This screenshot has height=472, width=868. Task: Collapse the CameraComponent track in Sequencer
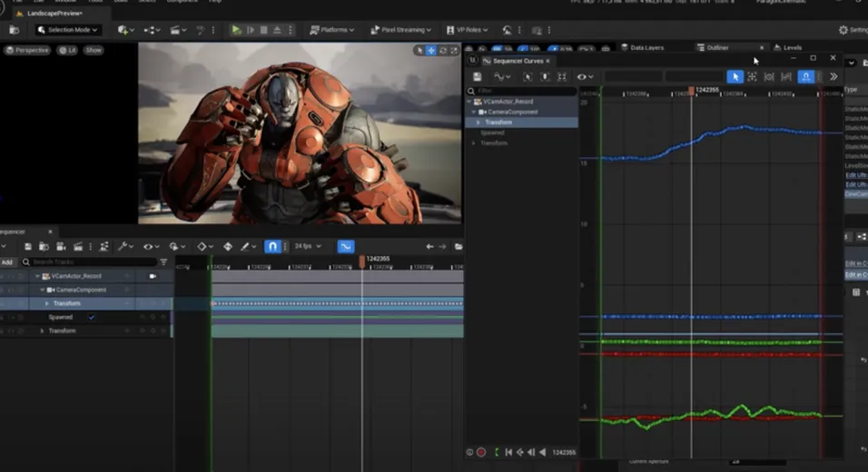(42, 290)
